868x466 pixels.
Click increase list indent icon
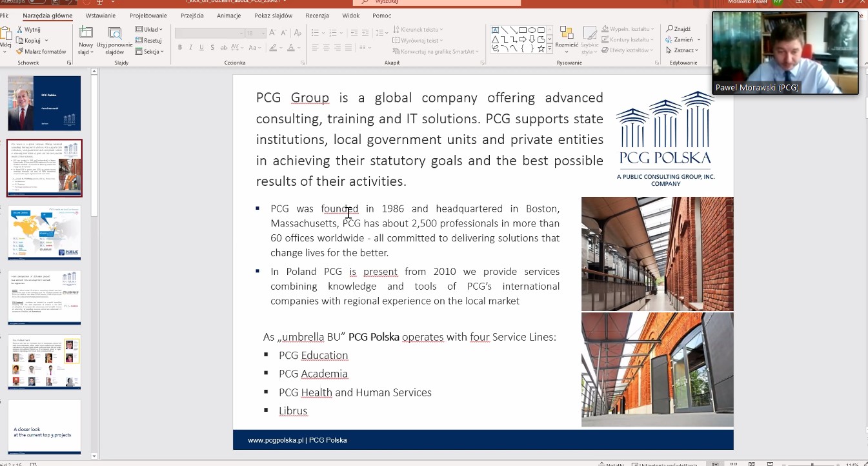click(x=365, y=33)
